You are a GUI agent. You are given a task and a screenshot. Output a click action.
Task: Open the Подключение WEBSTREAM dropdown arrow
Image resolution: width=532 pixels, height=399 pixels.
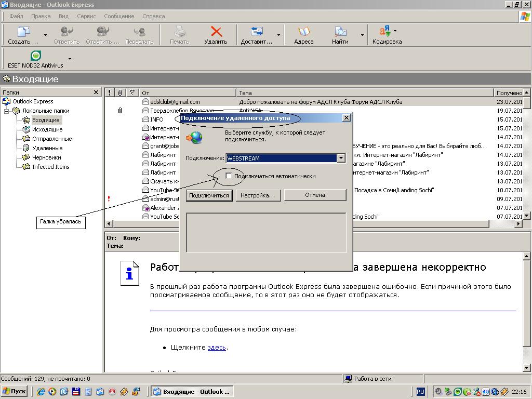tap(341, 158)
